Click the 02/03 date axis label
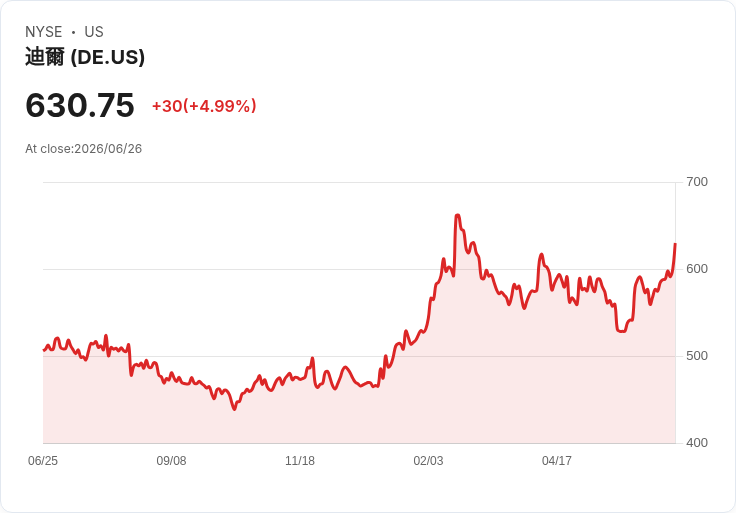Viewport: 736px width, 513px height. pyautogui.click(x=428, y=461)
